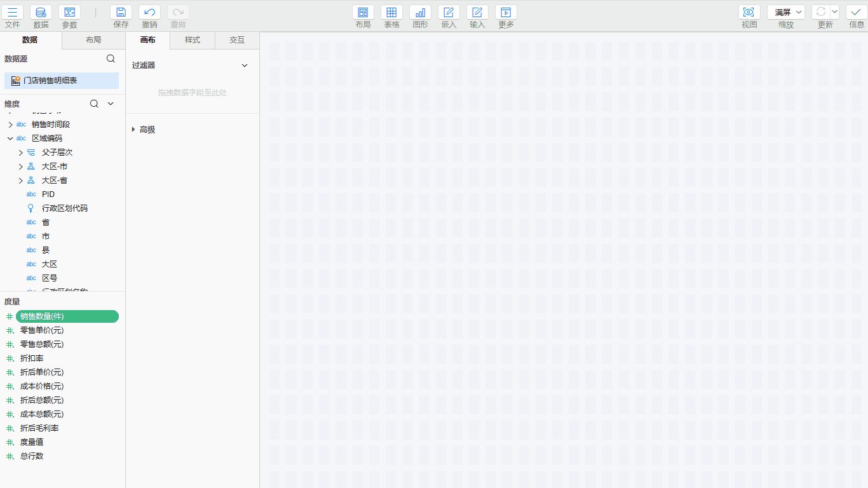Switch to the 样式 tab
The image size is (868, 488).
[192, 40]
